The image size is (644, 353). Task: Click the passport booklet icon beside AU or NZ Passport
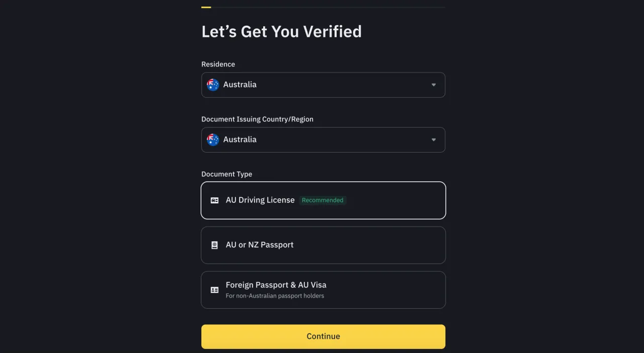click(214, 245)
